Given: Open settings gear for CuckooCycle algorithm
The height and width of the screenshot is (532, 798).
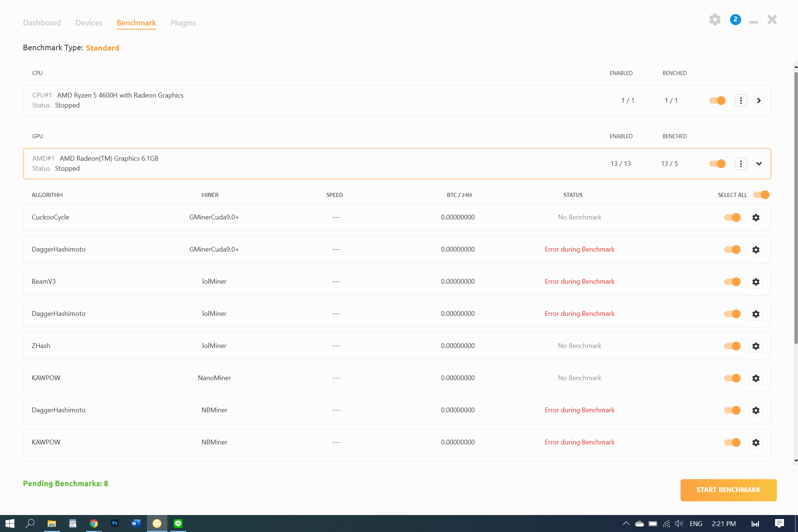Looking at the screenshot, I should 756,218.
